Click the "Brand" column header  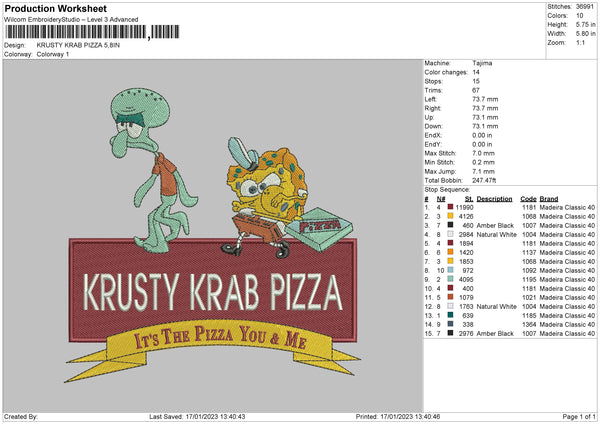tap(549, 199)
